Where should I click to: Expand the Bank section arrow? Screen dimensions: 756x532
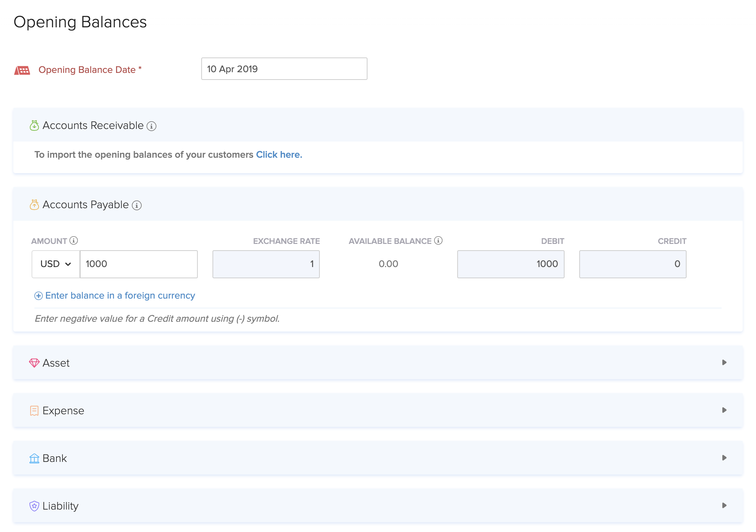pyautogui.click(x=724, y=458)
